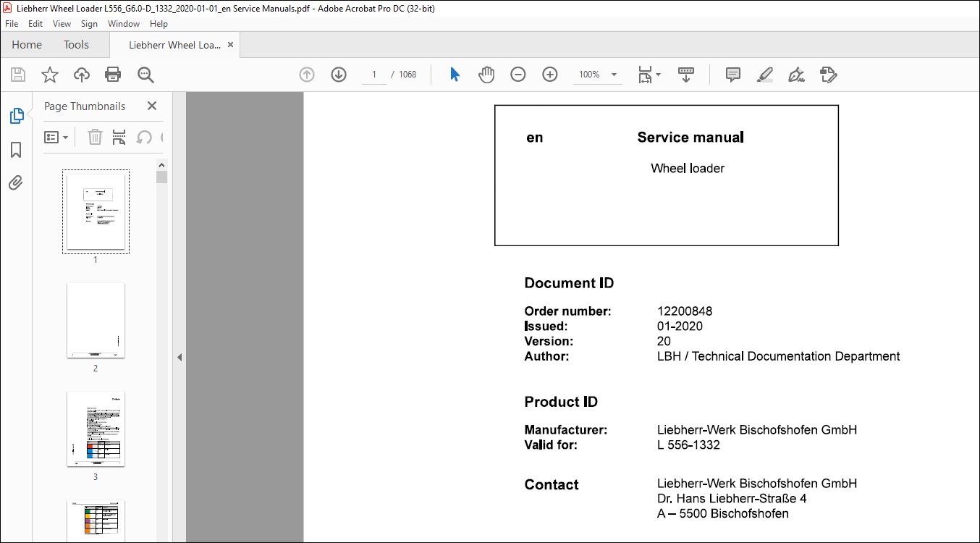Open the Attachments paperclip panel
This screenshot has height=543, width=980.
tap(16, 182)
